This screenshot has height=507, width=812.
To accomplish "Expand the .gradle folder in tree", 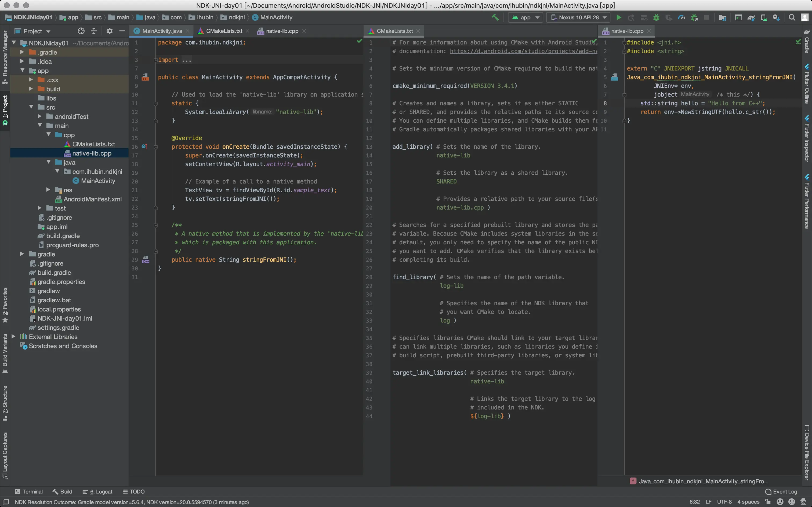I will 22,52.
